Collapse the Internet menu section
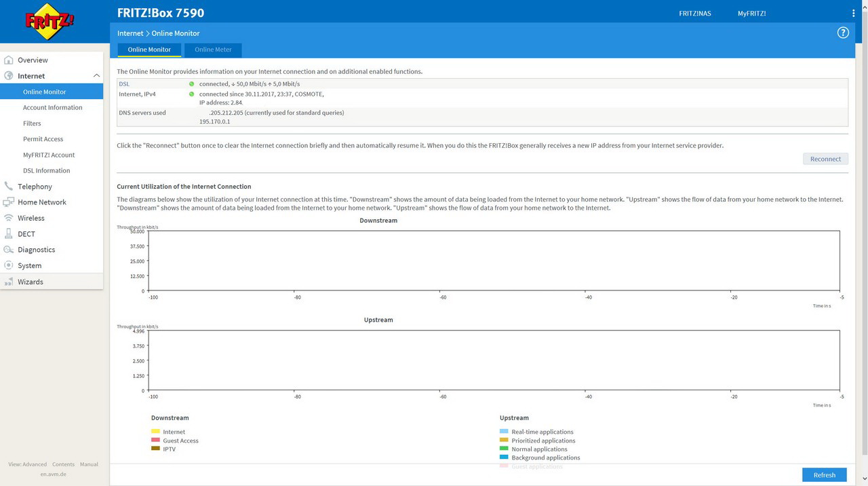 tap(96, 76)
